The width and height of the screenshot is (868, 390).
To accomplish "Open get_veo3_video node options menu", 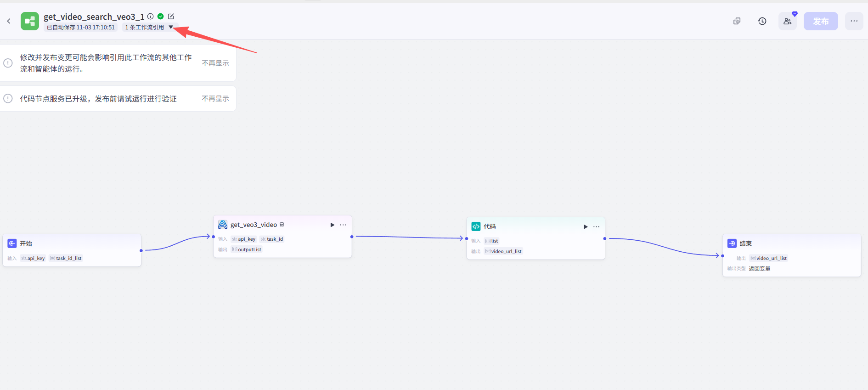I will [343, 225].
